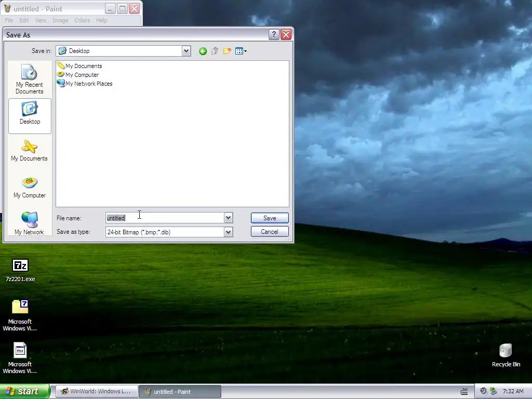Expand the File name dropdown arrow
Image resolution: width=532 pixels, height=399 pixels.
[229, 218]
